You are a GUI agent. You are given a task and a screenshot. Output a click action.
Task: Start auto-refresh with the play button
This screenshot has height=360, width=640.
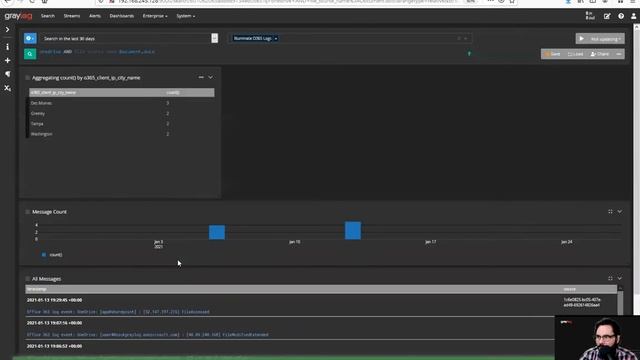[x=582, y=39]
